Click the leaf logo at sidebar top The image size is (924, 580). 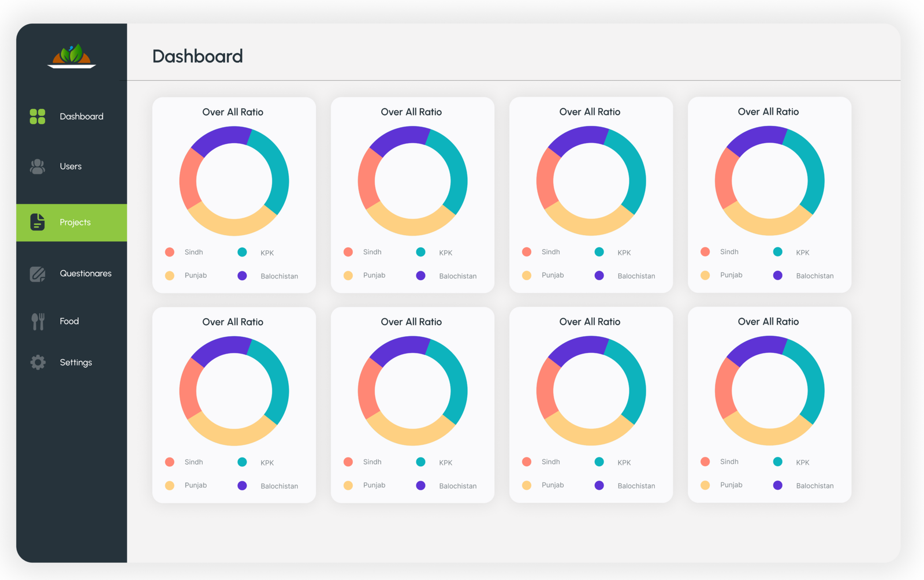point(72,56)
